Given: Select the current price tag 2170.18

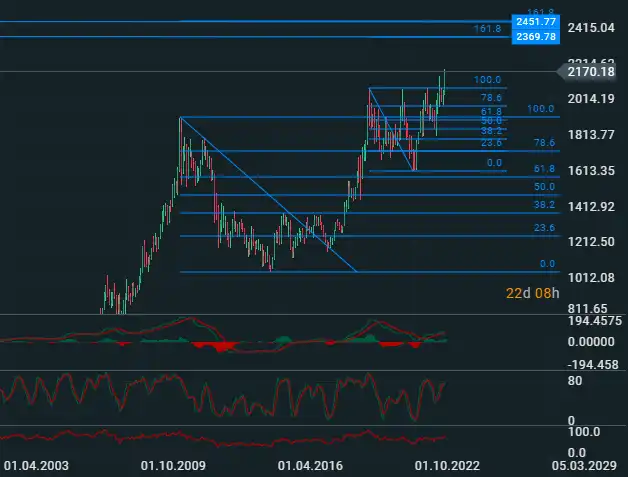Looking at the screenshot, I should tap(588, 71).
